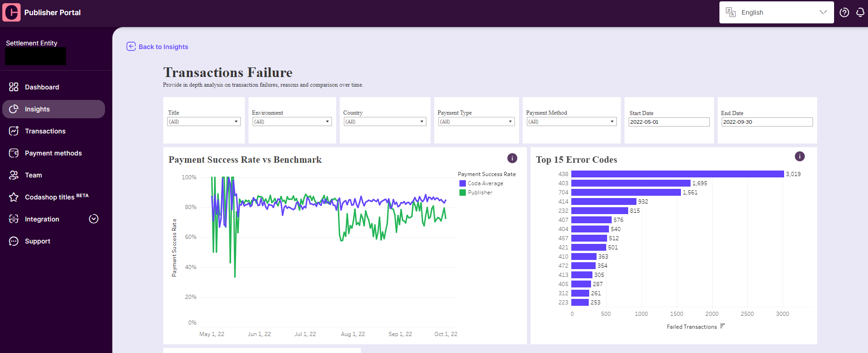The height and width of the screenshot is (353, 868).
Task: Click the Coda Average purple legend swatch
Action: coord(463,183)
